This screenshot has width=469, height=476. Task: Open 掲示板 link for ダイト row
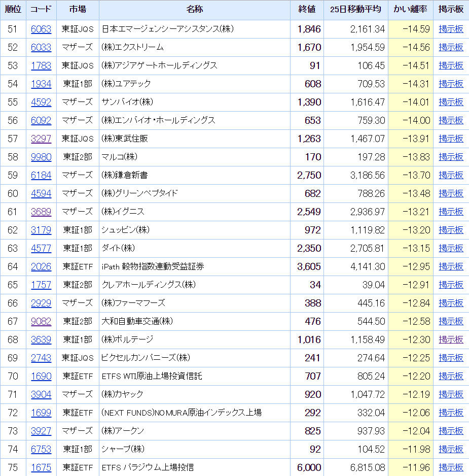pyautogui.click(x=451, y=248)
